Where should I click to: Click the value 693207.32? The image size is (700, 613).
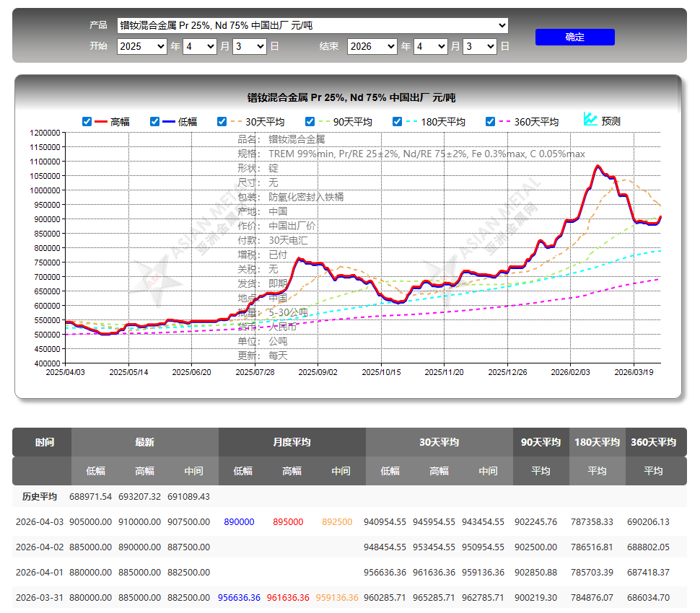coord(140,497)
